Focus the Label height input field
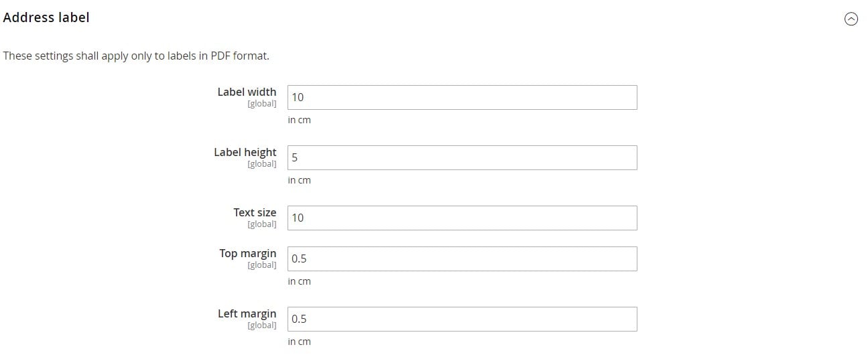This screenshot has width=868, height=363. point(462,157)
